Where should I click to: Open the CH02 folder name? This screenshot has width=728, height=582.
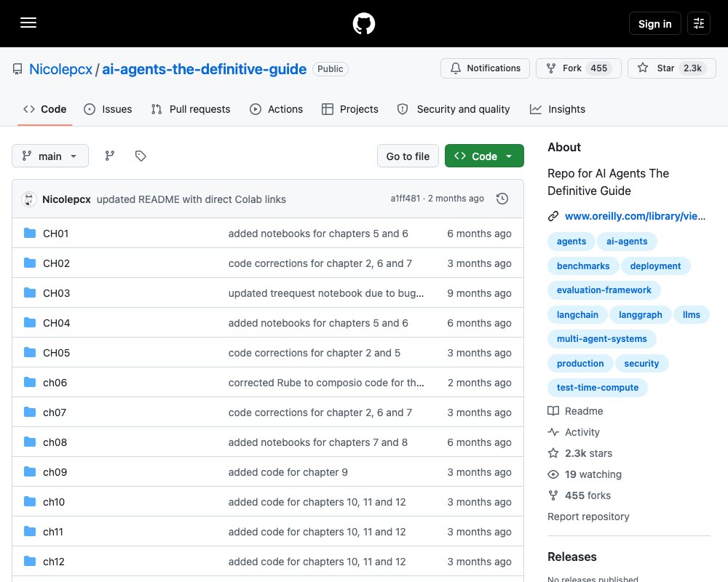click(x=56, y=263)
